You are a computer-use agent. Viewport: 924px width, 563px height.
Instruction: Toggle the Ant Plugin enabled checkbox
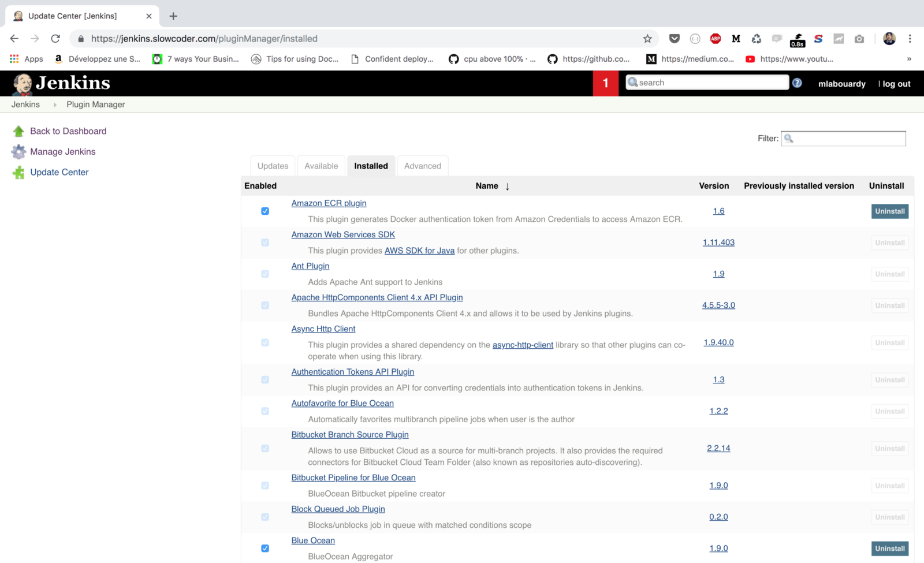pos(265,274)
